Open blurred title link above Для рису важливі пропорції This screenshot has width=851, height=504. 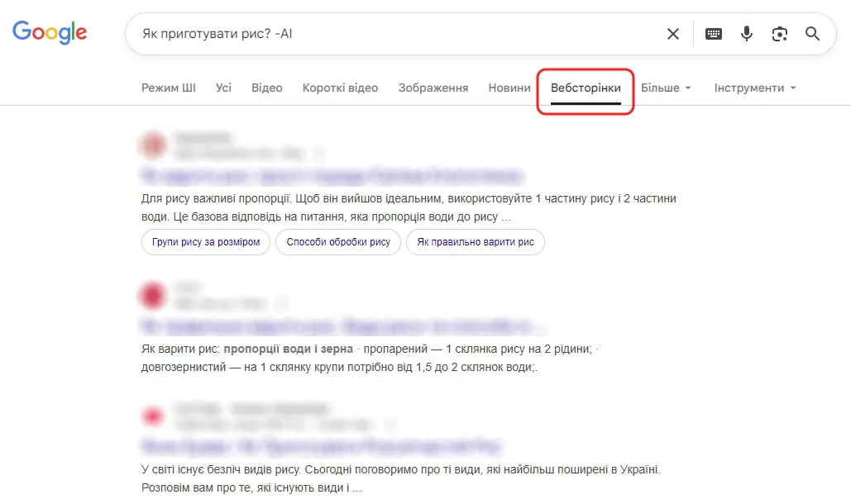332,176
